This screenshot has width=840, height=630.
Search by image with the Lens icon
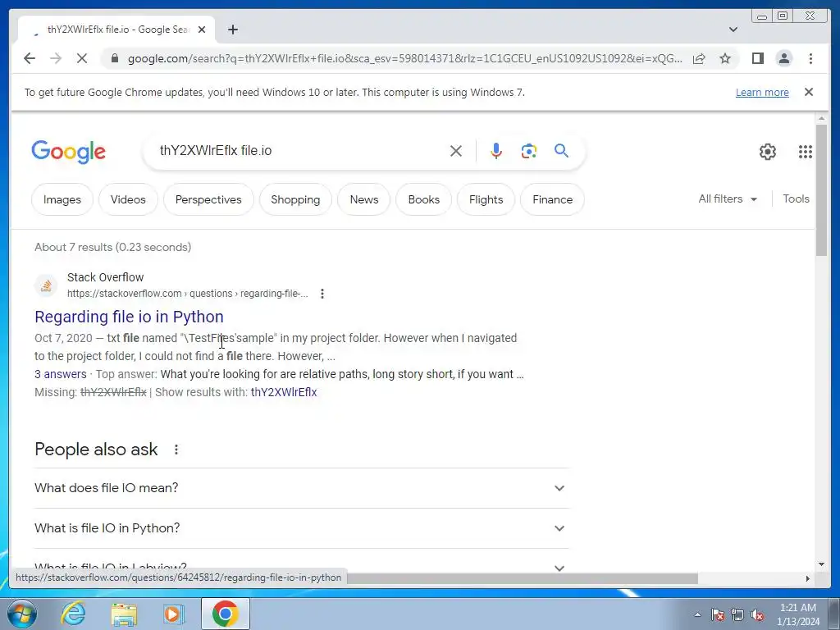point(529,151)
